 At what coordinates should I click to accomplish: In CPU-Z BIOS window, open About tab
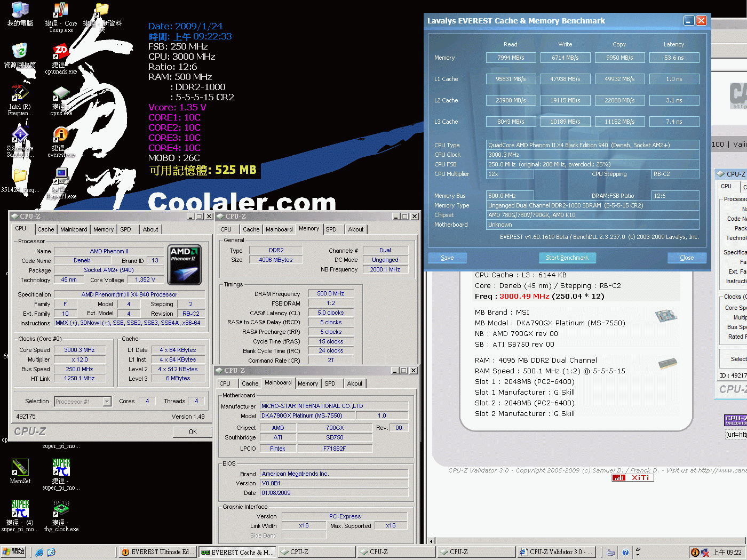355,383
